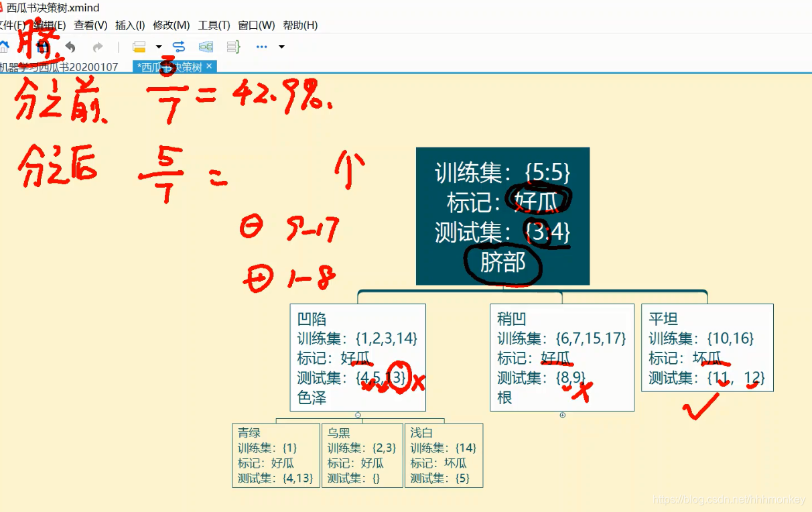Click the Redo arrow icon
This screenshot has width=812, height=512.
pos(98,47)
